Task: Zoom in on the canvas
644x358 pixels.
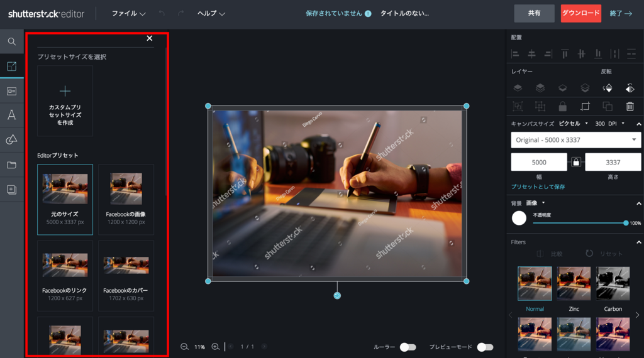Action: pos(215,347)
